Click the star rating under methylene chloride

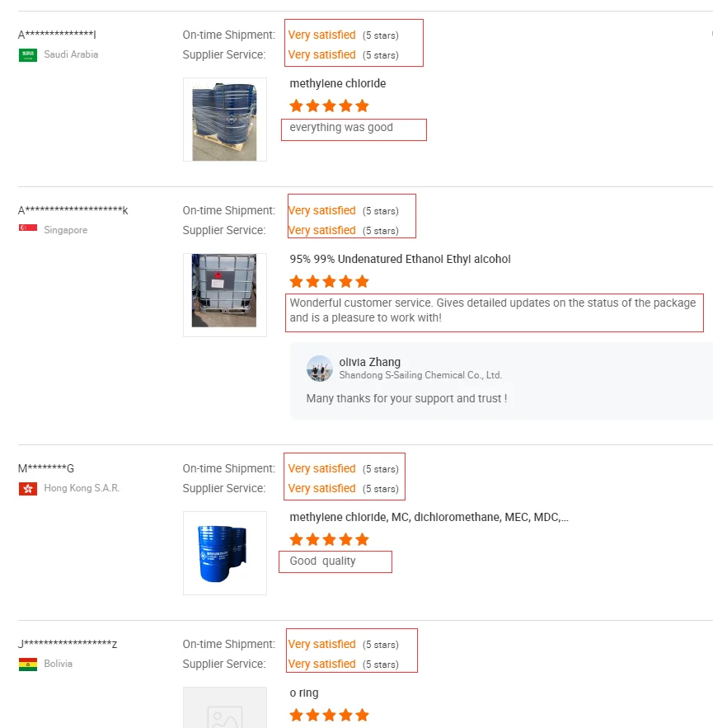(x=329, y=106)
